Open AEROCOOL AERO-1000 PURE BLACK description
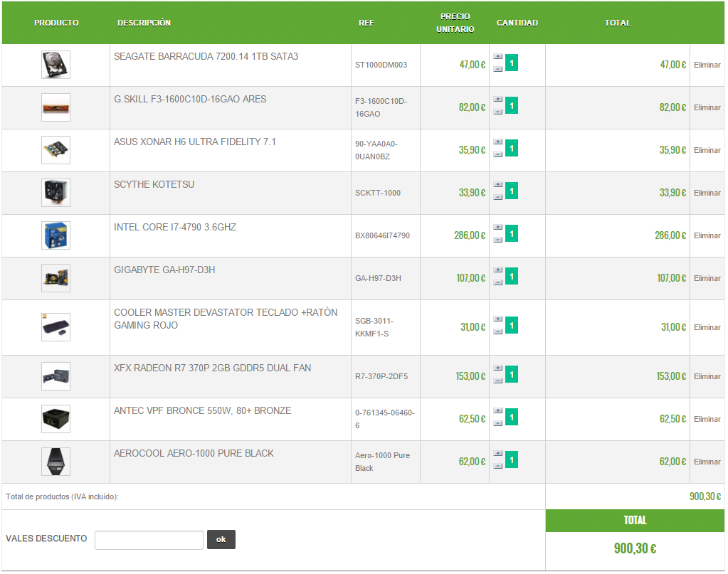The width and height of the screenshot is (728, 574). (x=194, y=454)
